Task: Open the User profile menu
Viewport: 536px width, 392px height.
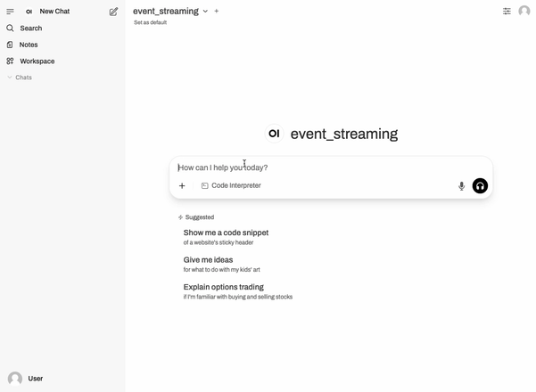Action: point(25,379)
